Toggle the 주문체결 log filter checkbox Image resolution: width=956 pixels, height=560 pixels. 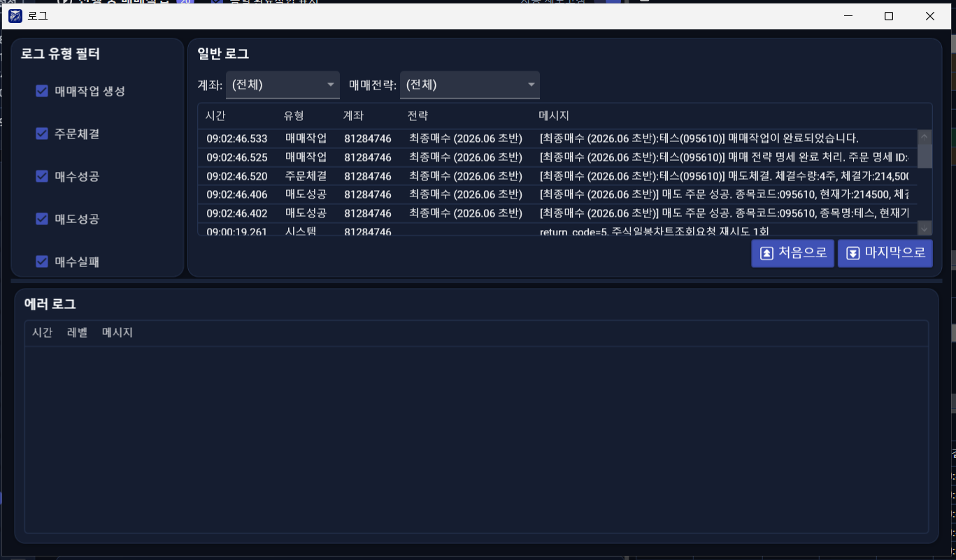42,134
